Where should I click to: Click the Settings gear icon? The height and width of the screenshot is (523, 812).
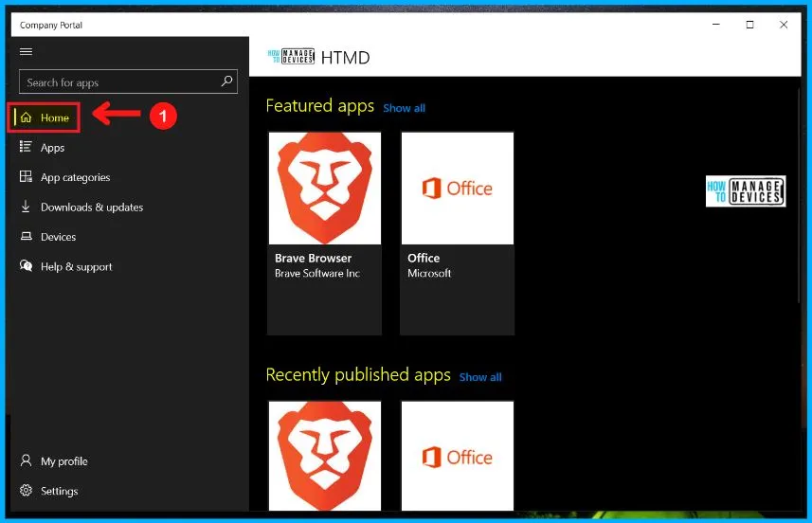(26, 490)
